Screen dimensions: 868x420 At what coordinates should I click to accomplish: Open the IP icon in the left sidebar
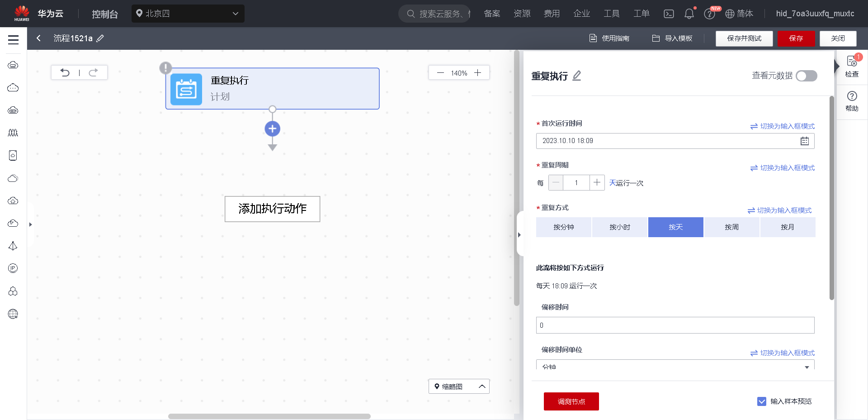tap(13, 268)
